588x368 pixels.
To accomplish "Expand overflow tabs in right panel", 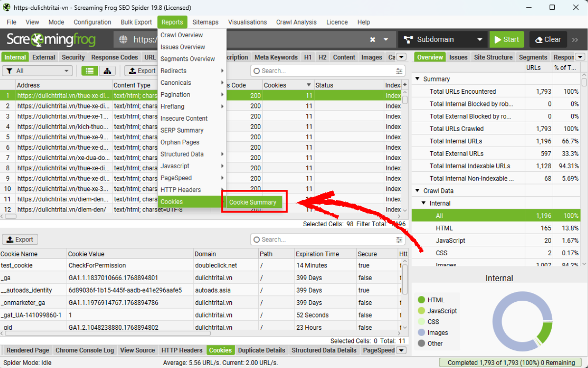I will [580, 57].
